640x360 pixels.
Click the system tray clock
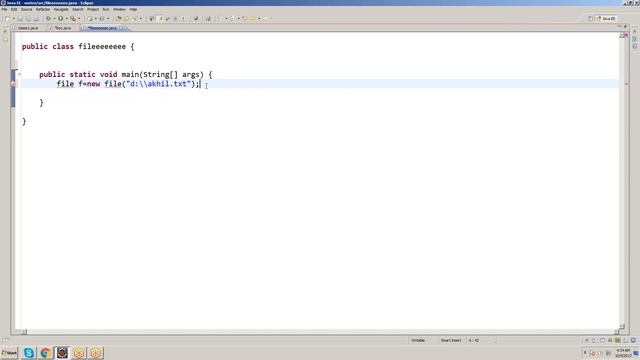click(x=623, y=353)
